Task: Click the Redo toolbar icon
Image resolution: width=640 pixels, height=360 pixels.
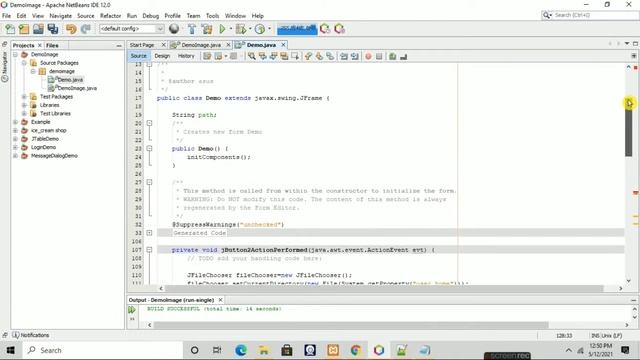Action: tap(85, 29)
